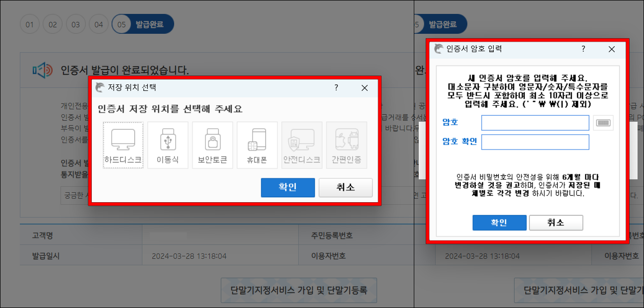The width and height of the screenshot is (644, 308).
Task: Open help via the ? in 인증서 암호 입력 dialog
Action: coord(583,49)
